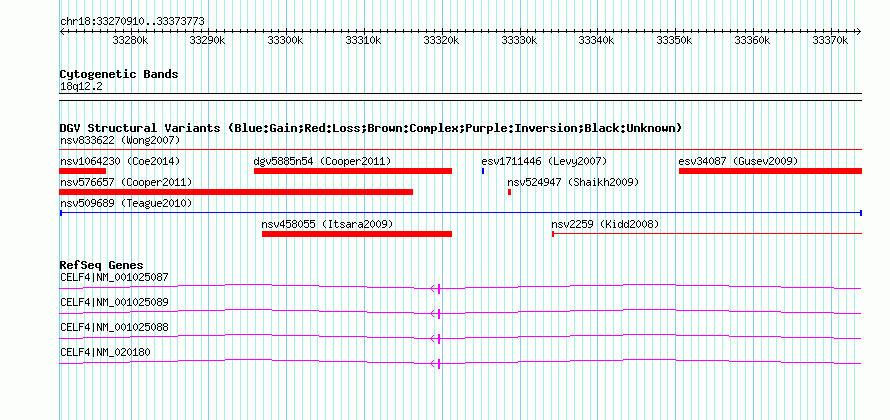Screen dimensions: 890x420
Task: Click the nsv524947 (Shaikh2009) small red marker
Action: 509,192
